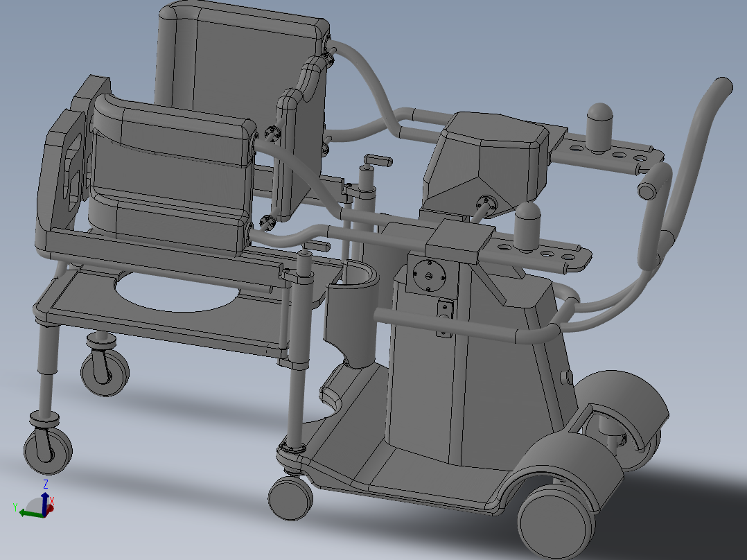
Task: Click the red X axis of the triad
Action: coord(51,508)
